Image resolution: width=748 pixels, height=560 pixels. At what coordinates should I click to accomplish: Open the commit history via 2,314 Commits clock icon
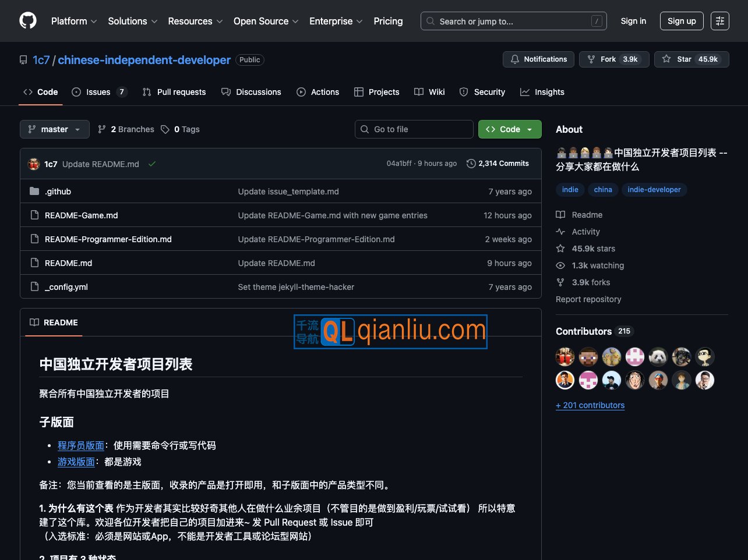[x=471, y=164]
